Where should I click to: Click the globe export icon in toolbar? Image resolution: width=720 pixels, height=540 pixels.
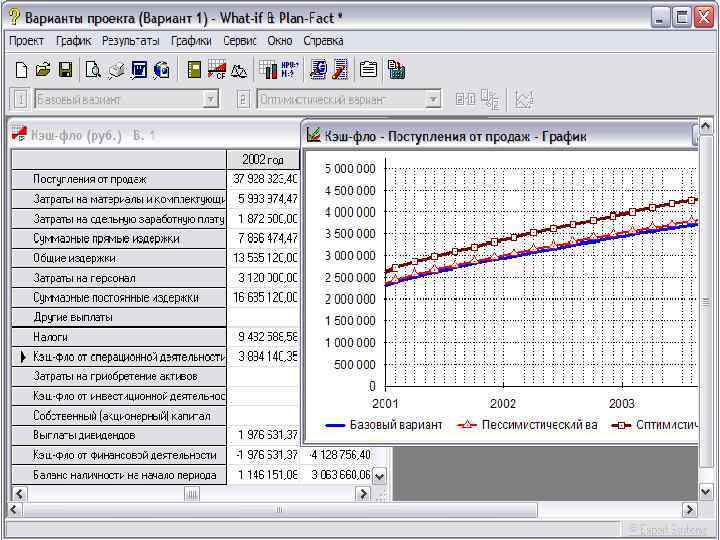(x=162, y=70)
